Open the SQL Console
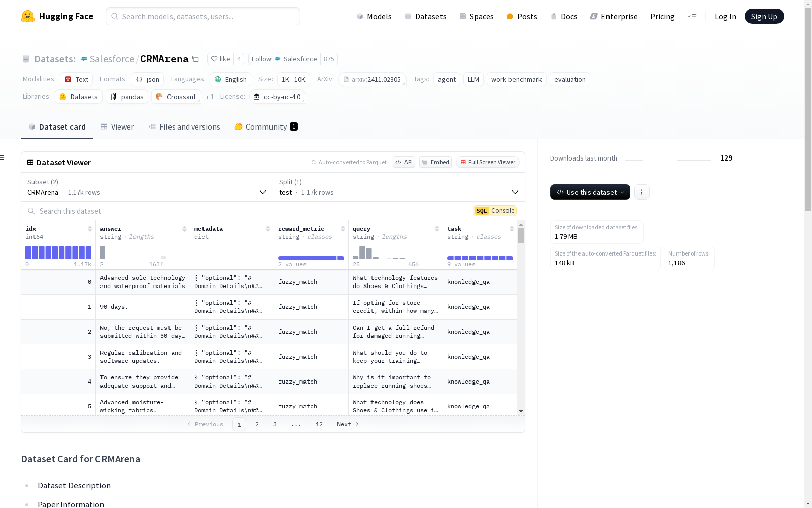This screenshot has height=508, width=812. coord(495,211)
